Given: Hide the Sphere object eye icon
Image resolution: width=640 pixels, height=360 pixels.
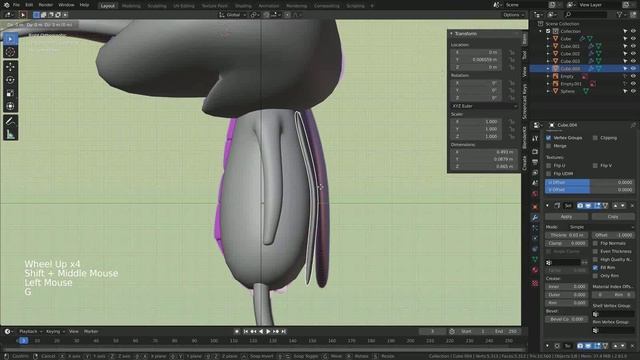Looking at the screenshot, I should (x=633, y=91).
